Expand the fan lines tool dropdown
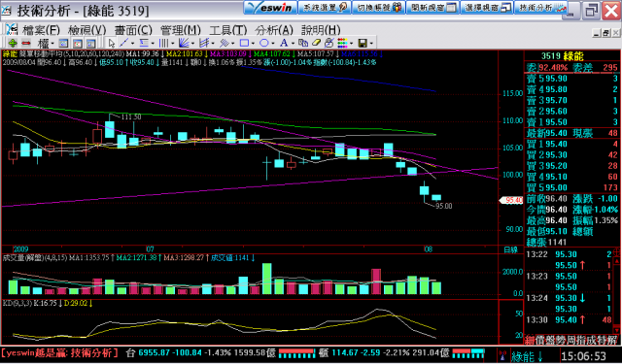The image size is (622, 364). coord(192,43)
